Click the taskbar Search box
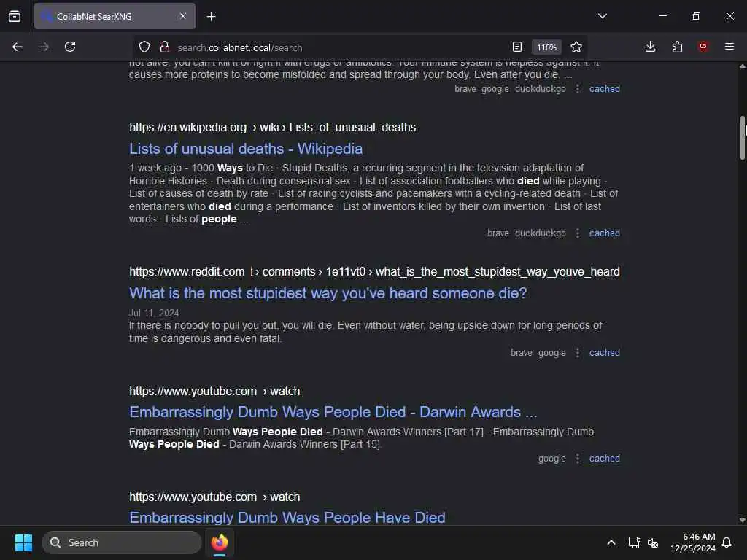The width and height of the screenshot is (747, 560). click(x=122, y=542)
